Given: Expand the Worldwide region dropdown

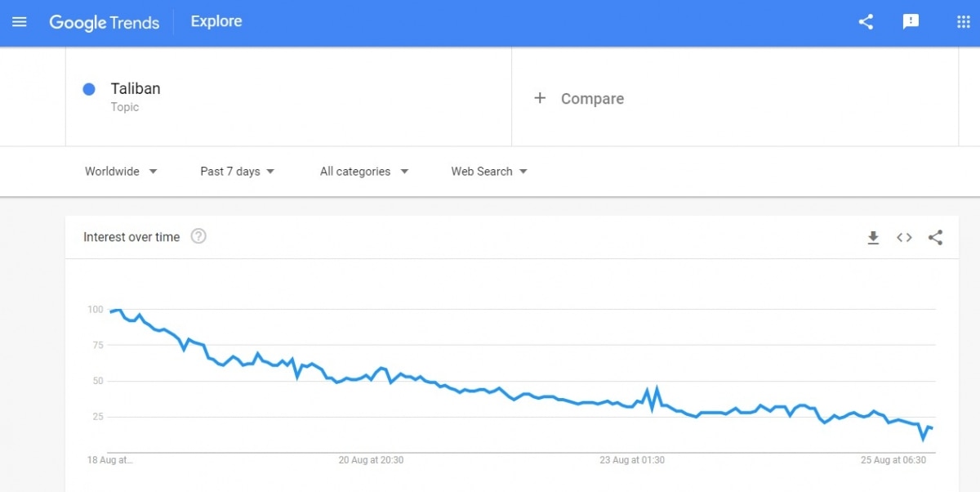Looking at the screenshot, I should pyautogui.click(x=121, y=172).
